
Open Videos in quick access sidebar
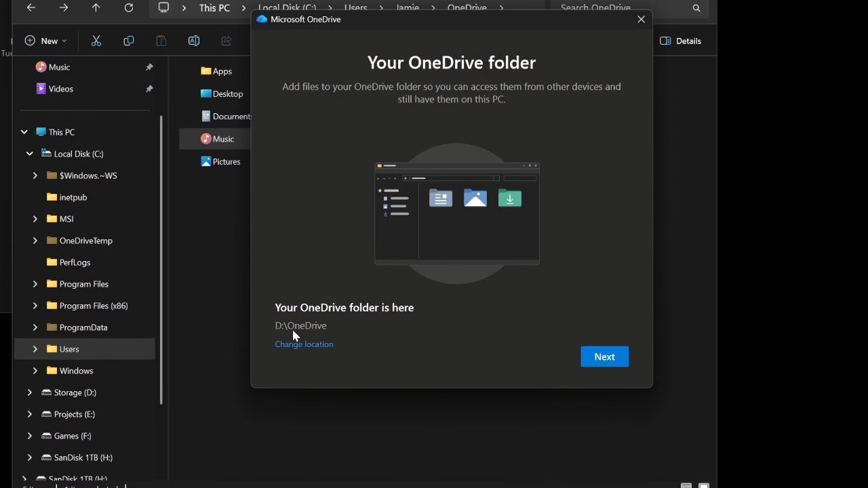pos(61,89)
